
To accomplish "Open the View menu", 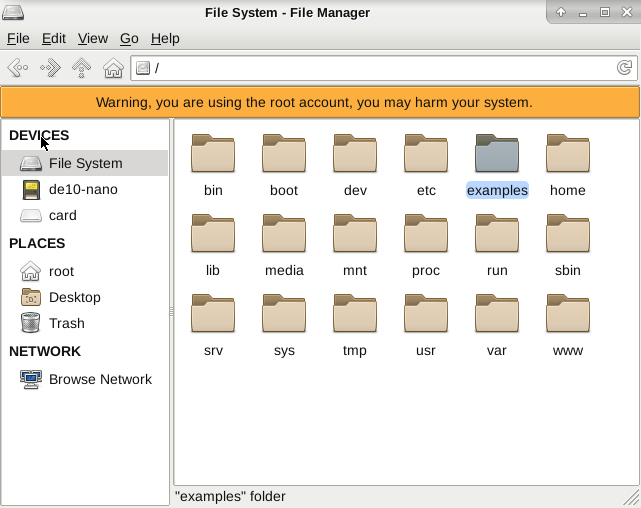I will pos(93,38).
